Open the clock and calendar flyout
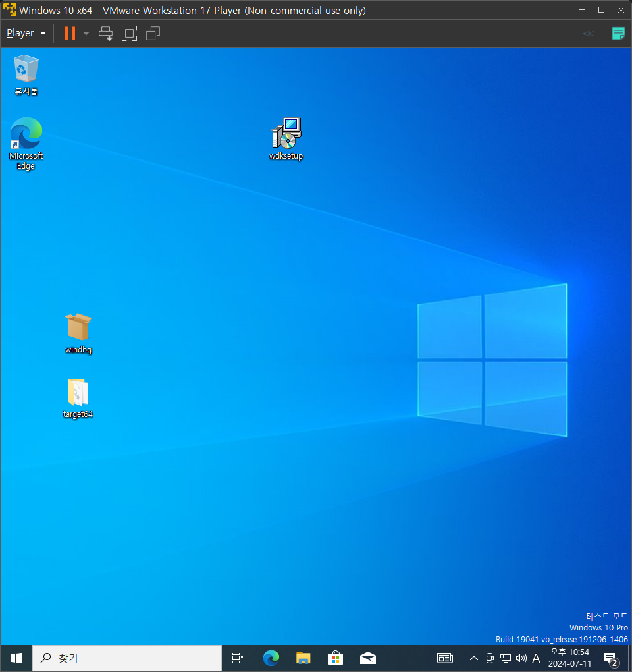632x672 pixels. (570, 658)
